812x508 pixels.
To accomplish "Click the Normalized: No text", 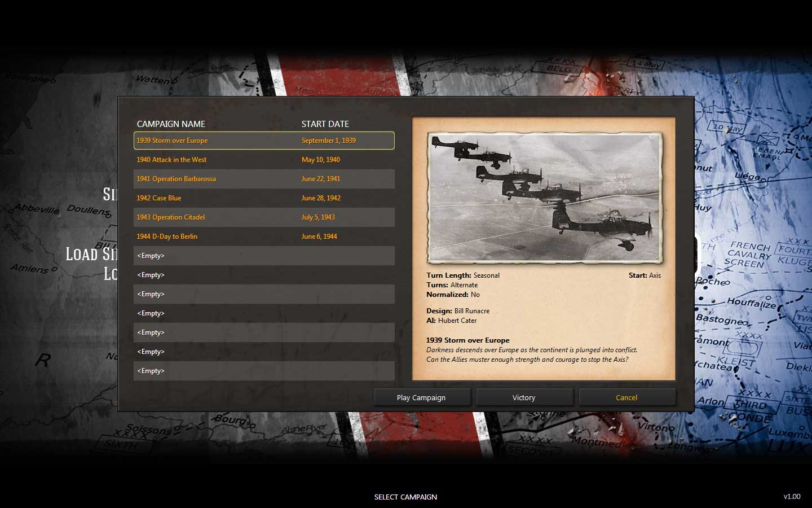I will [x=453, y=295].
